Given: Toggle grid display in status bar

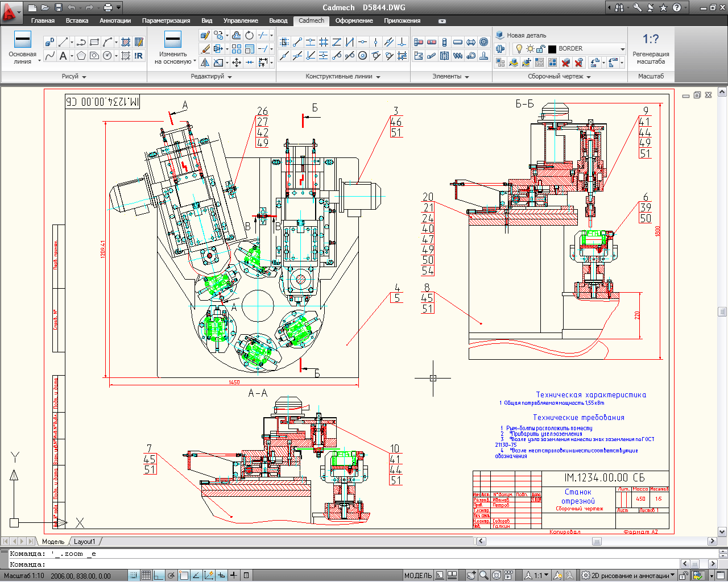Looking at the screenshot, I should pos(146,575).
